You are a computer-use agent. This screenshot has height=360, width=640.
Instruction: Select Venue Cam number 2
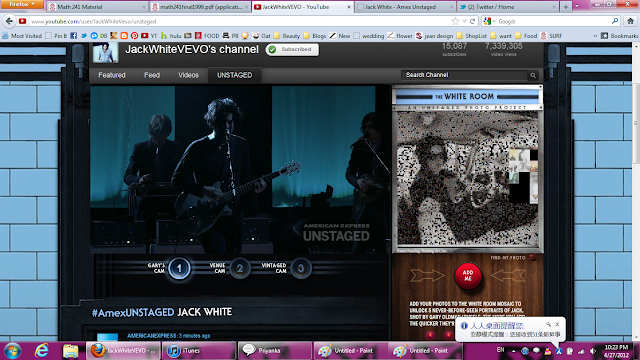pos(240,268)
